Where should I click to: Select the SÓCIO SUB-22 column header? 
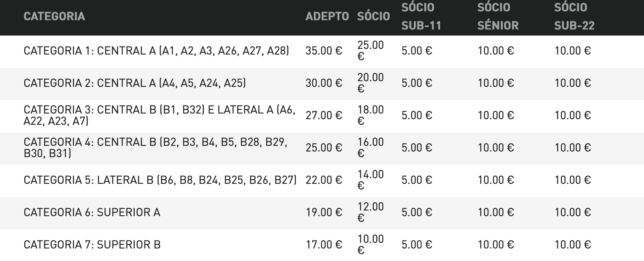pyautogui.click(x=574, y=17)
